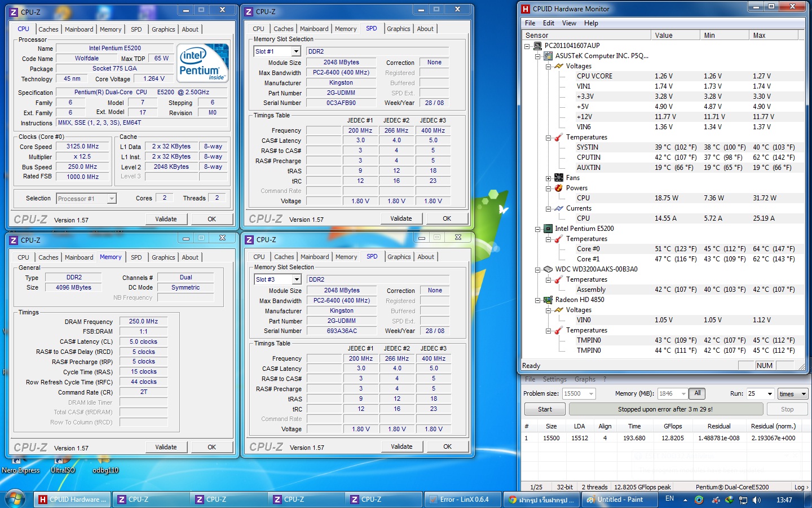Click the red H icon in Hardware Monitor's title bar
Image resolution: width=812 pixels, height=508 pixels.
tap(526, 9)
